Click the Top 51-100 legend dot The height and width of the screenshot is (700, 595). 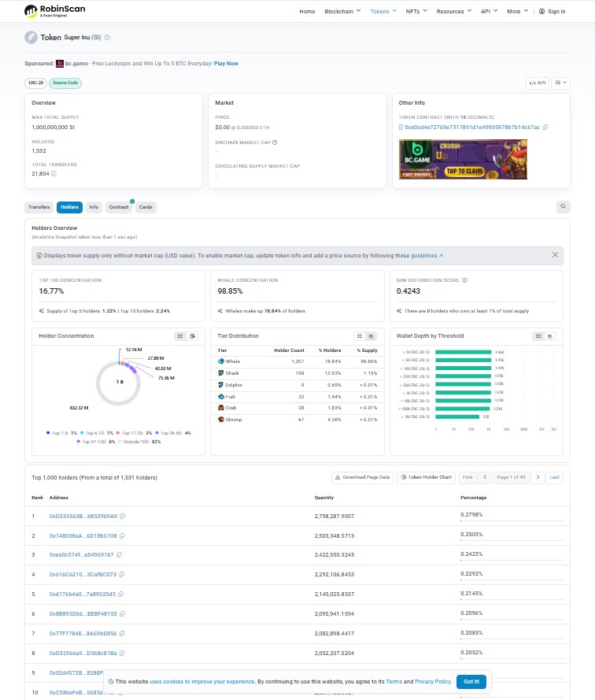point(78,442)
